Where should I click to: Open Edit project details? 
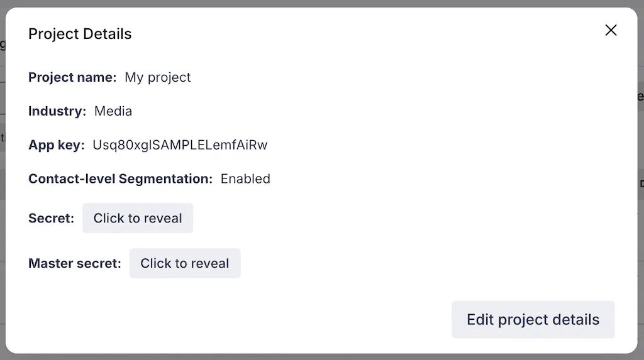533,319
